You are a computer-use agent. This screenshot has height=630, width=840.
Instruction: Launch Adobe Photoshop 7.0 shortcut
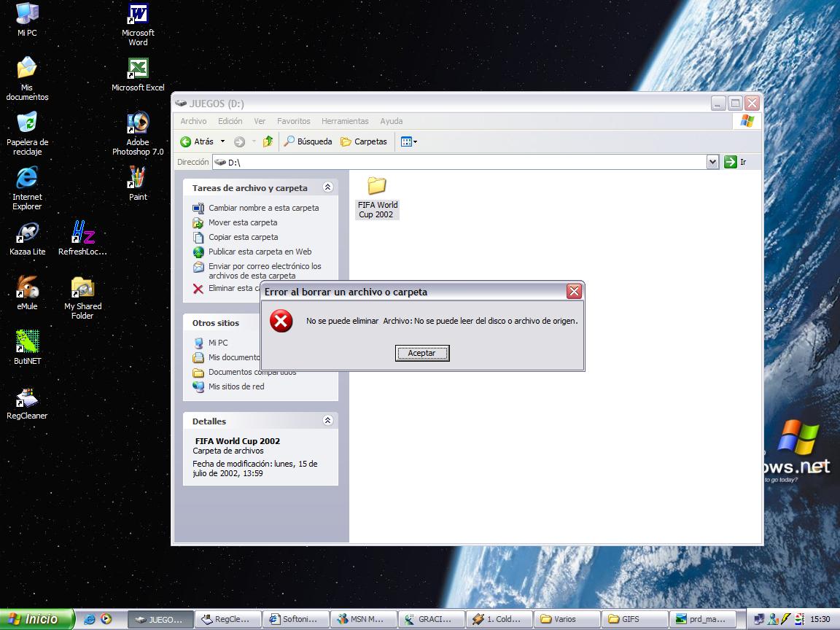tap(138, 133)
